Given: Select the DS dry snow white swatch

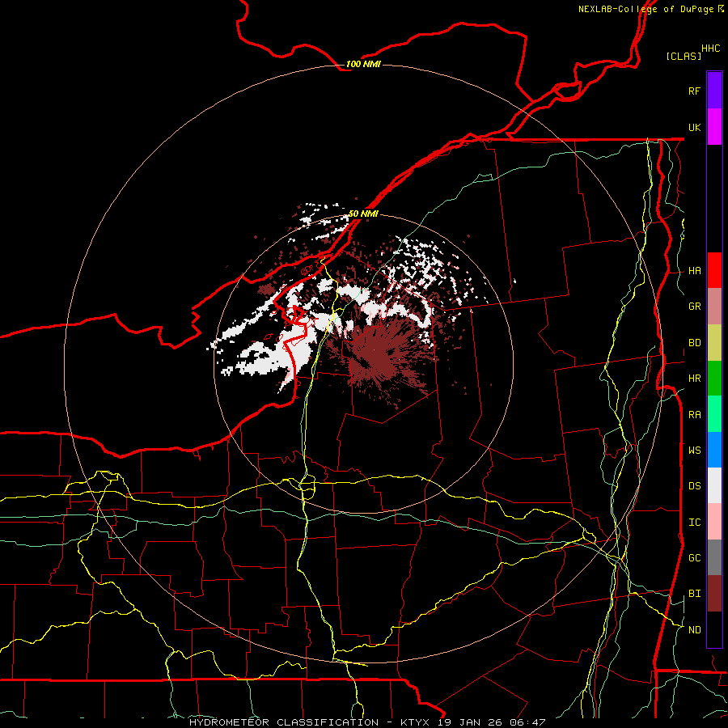Looking at the screenshot, I should point(714,485).
